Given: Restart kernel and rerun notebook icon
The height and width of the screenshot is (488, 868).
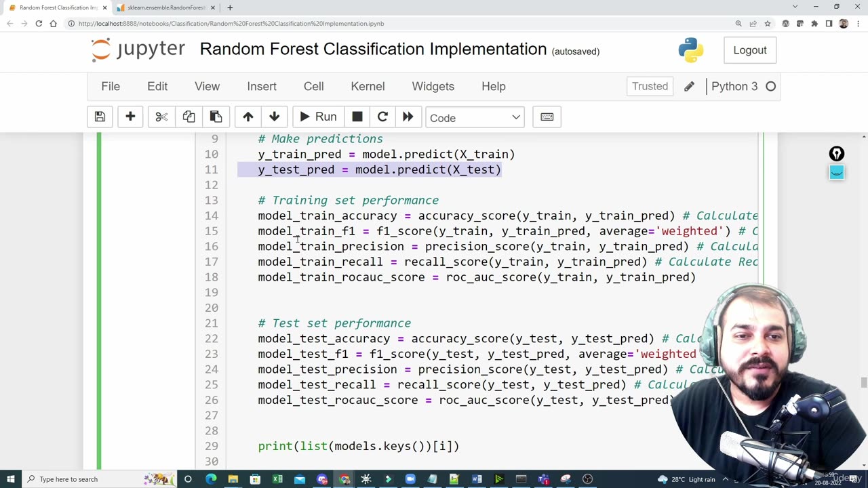Looking at the screenshot, I should coord(408,117).
